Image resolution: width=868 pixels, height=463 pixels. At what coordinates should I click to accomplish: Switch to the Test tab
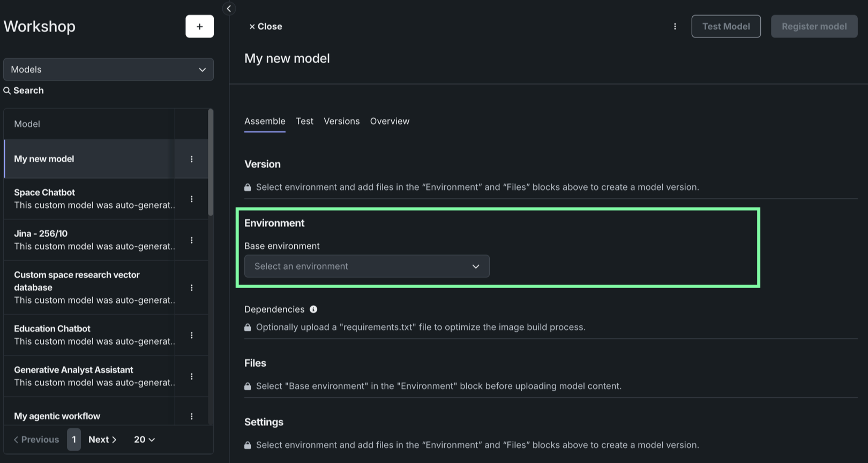(304, 121)
